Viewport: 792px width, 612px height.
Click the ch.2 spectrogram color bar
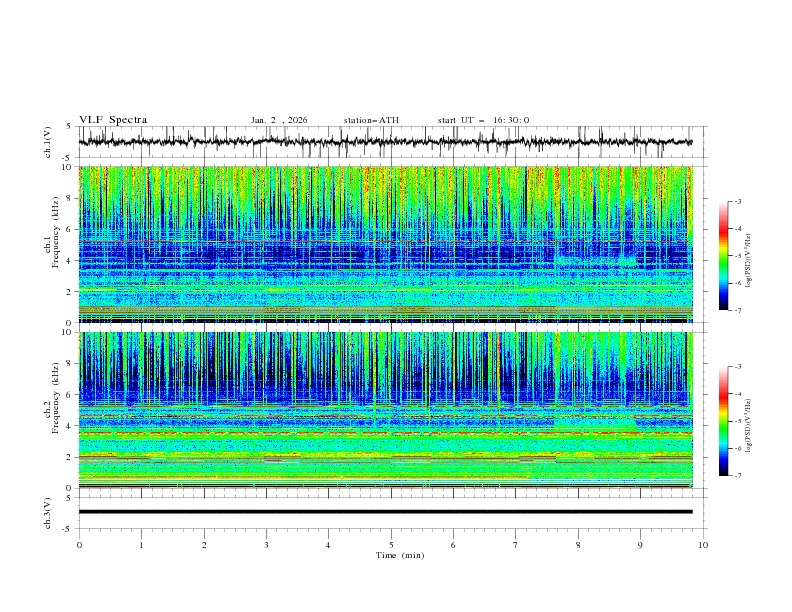pos(724,421)
